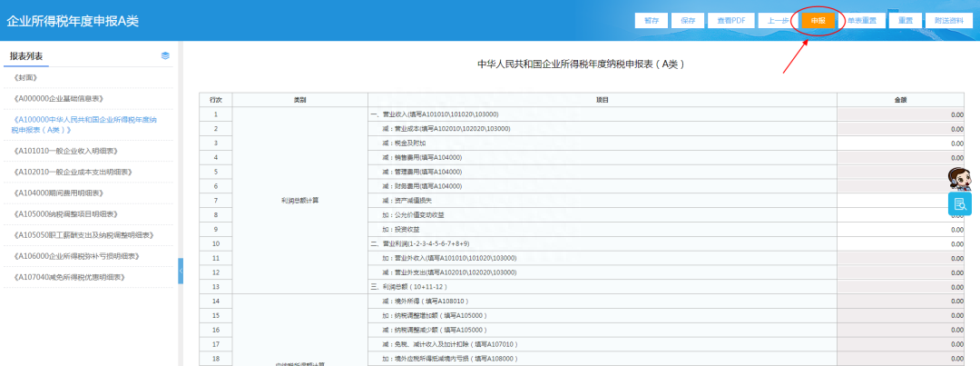Click the 金额 column header

pos(901,100)
